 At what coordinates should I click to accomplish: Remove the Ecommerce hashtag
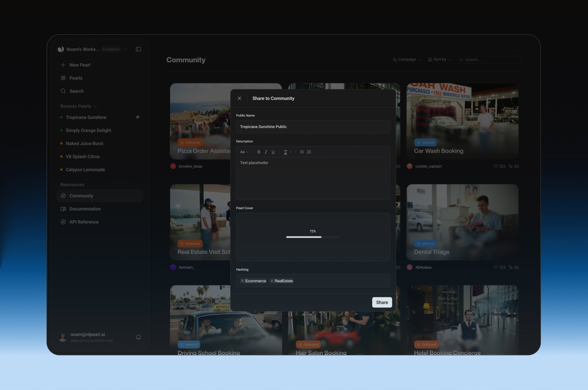point(242,281)
